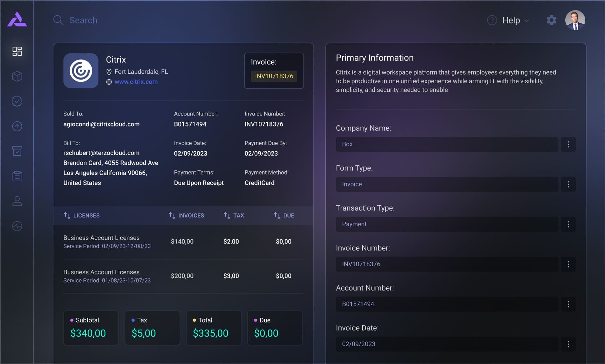The height and width of the screenshot is (364, 605).
Task: Sort by TAX column arrows
Action: [227, 215]
